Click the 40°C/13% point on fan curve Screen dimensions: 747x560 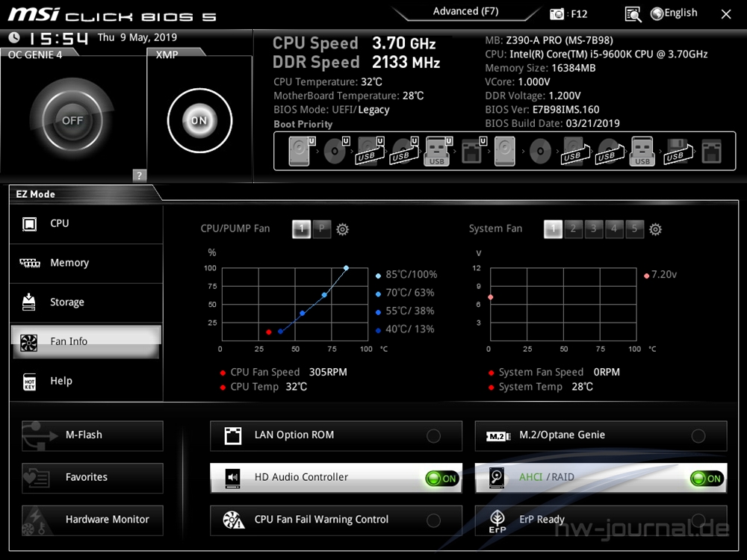[281, 332]
